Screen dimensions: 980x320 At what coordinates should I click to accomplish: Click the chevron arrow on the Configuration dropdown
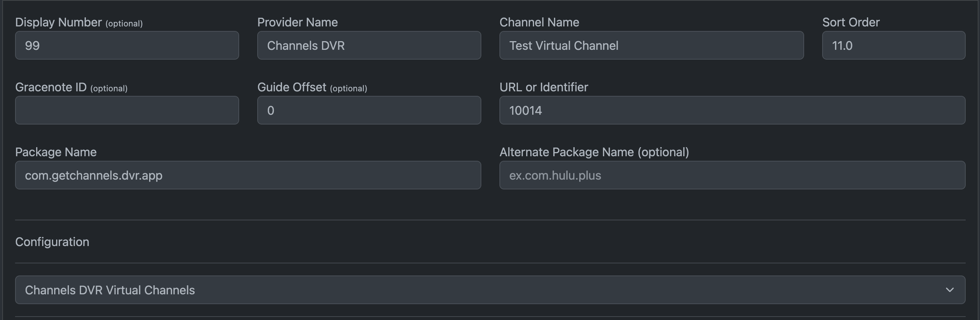coord(949,290)
